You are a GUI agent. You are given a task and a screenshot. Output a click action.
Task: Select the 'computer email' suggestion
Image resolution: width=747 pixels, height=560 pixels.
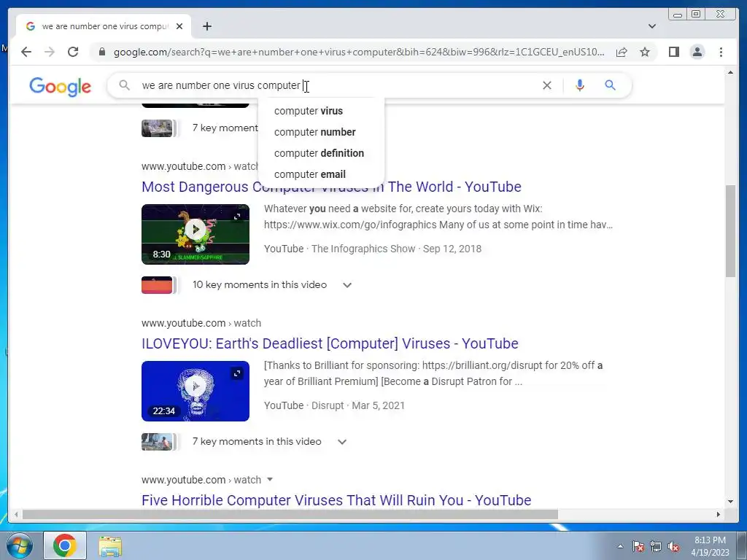tap(321, 174)
